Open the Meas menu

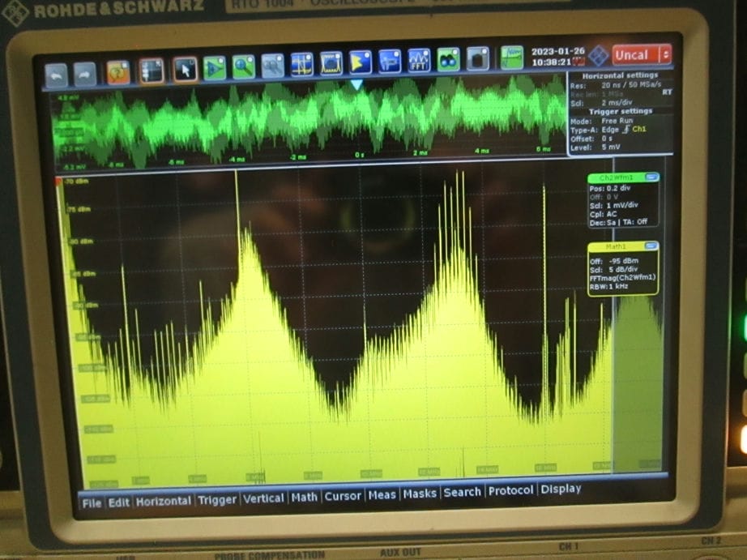[x=382, y=494]
